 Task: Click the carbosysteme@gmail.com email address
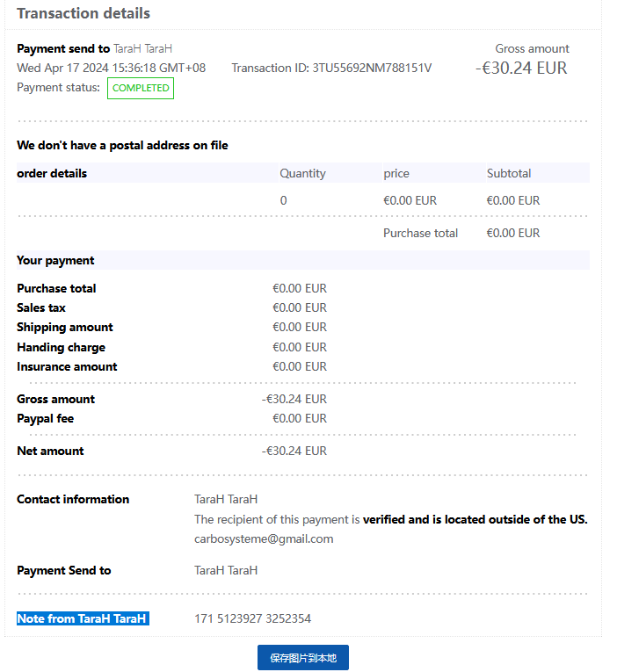tap(264, 538)
